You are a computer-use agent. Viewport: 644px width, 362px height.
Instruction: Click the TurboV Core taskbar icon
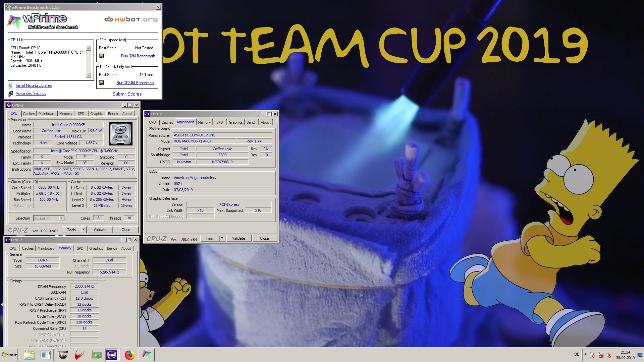(x=63, y=355)
